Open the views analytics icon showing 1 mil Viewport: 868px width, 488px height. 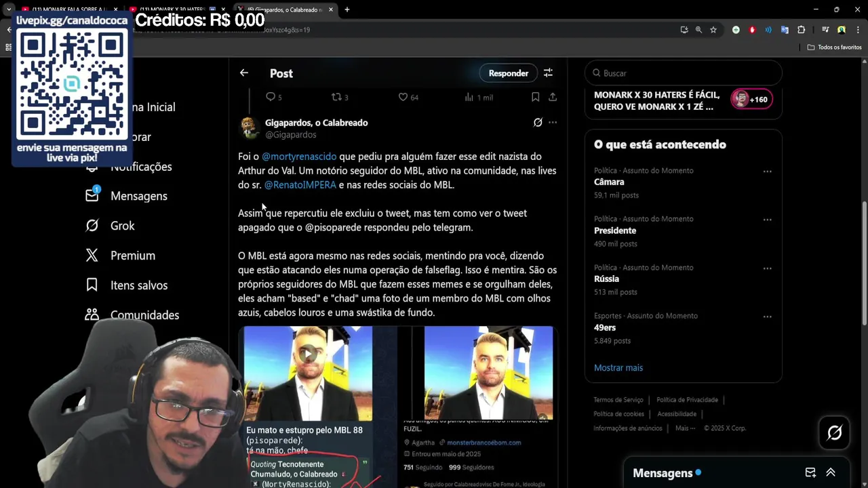469,97
